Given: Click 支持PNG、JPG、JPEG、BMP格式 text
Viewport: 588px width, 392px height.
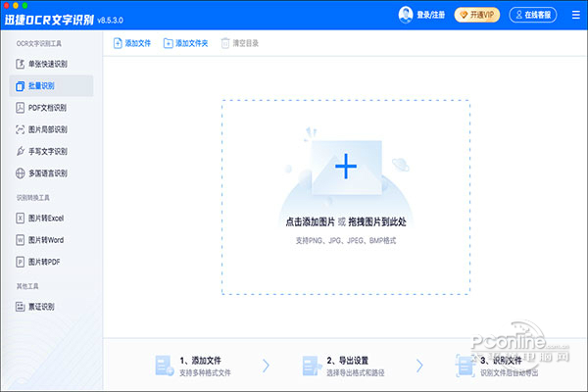Looking at the screenshot, I should pos(346,240).
